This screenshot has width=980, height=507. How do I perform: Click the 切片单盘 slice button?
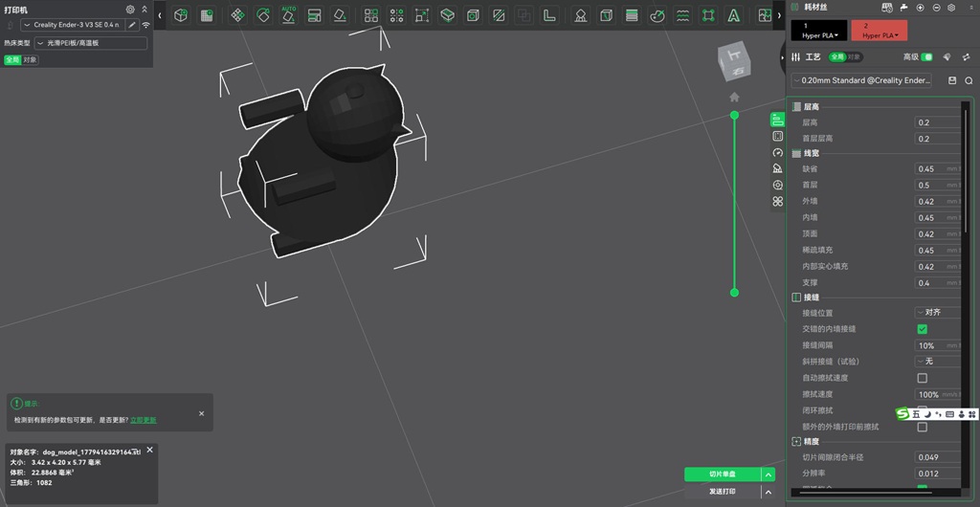(x=723, y=474)
